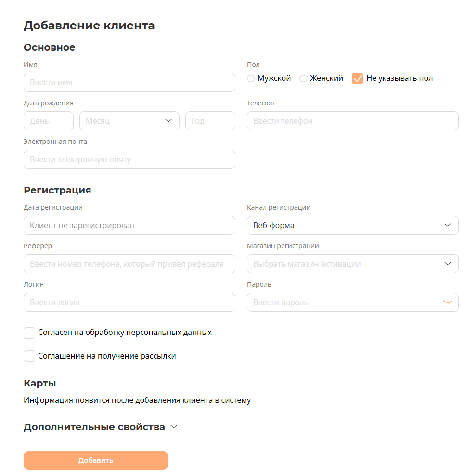Image resolution: width=465 pixels, height=476 pixels.
Task: Check Согласен на обработку персональных данных
Action: click(x=29, y=333)
